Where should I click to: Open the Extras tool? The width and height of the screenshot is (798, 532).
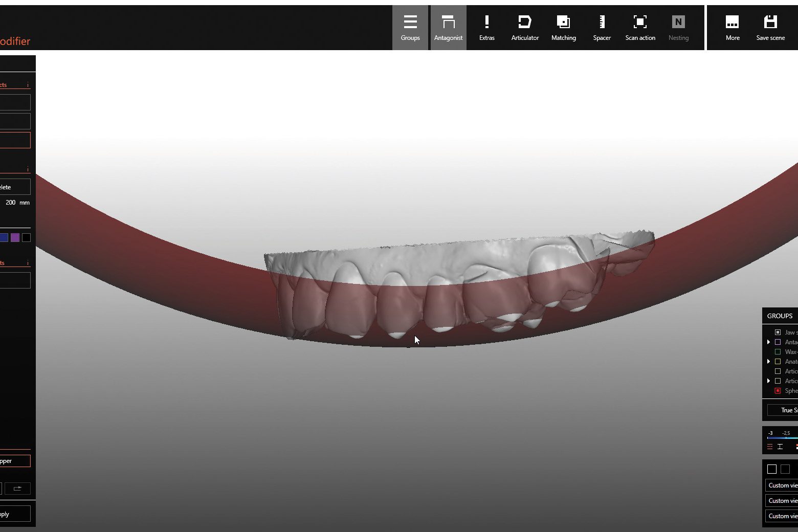click(x=486, y=28)
